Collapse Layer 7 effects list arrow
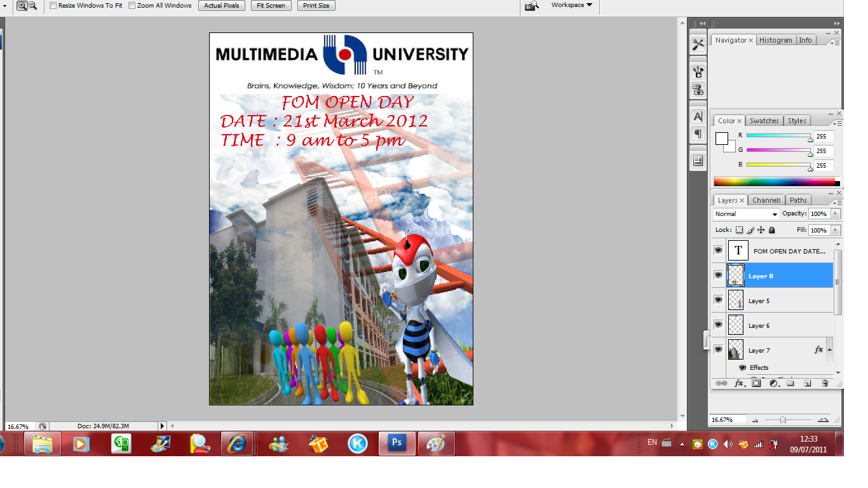Image resolution: width=868 pixels, height=488 pixels. click(829, 349)
